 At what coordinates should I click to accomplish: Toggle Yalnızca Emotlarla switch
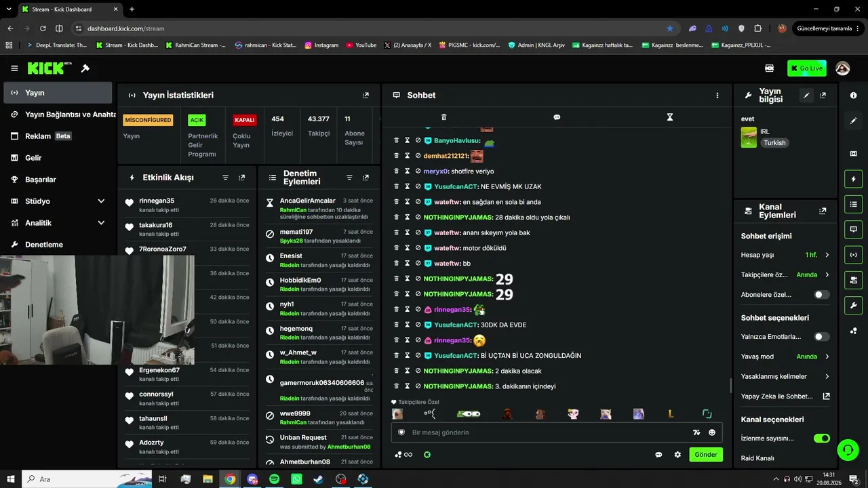821,337
